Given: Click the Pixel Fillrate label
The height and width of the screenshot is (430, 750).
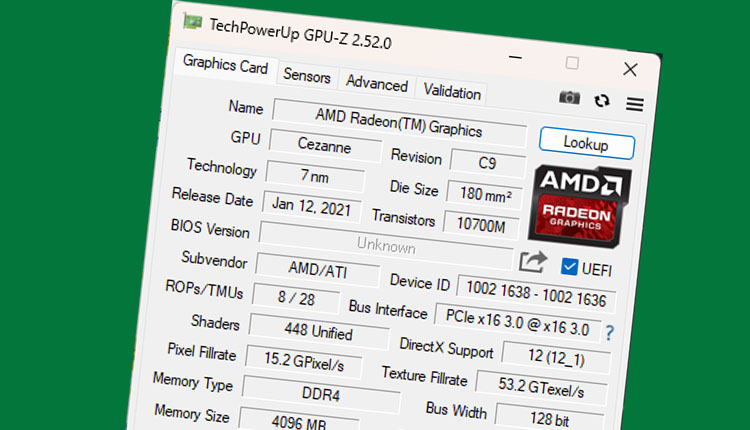Looking at the screenshot, I should coord(202,352).
